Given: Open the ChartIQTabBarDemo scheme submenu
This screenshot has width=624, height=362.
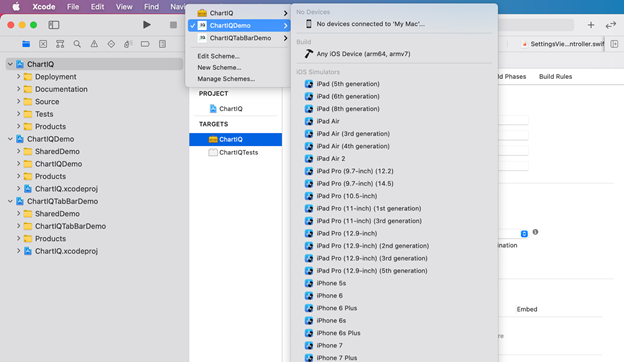Looking at the screenshot, I should (239, 38).
